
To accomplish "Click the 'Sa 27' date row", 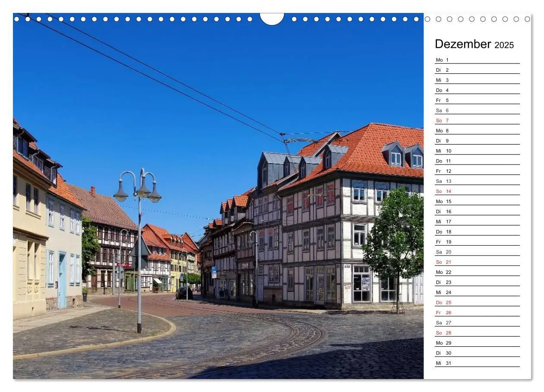I will coord(477,323).
